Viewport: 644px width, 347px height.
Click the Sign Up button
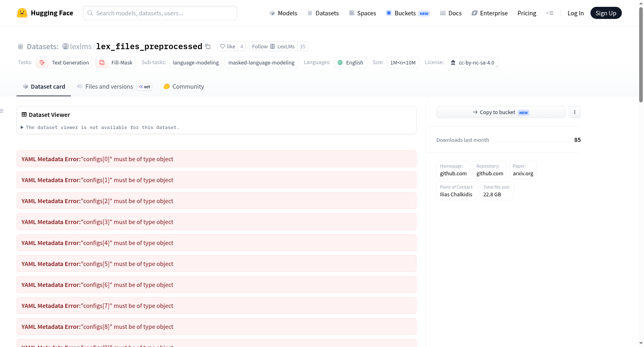pos(606,13)
